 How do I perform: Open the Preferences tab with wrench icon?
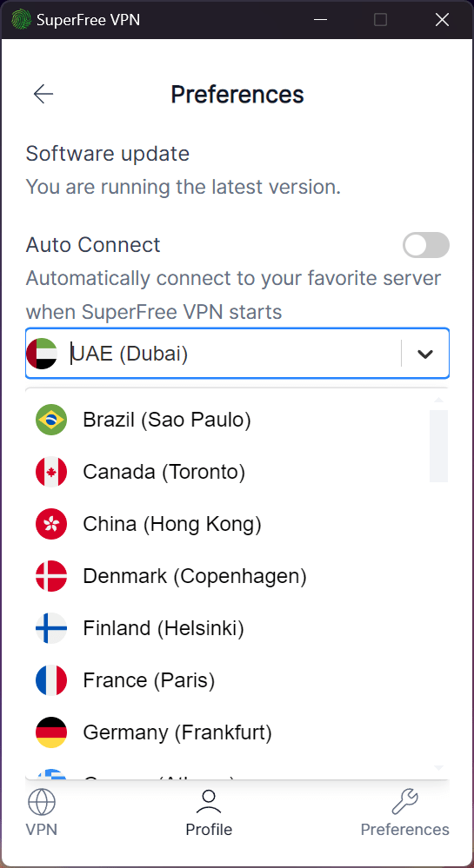click(404, 813)
